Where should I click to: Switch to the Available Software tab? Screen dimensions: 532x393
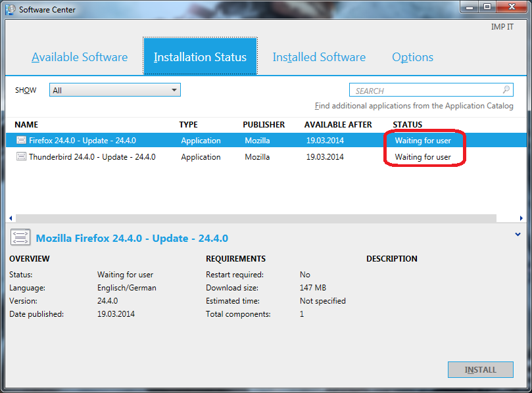pos(80,57)
